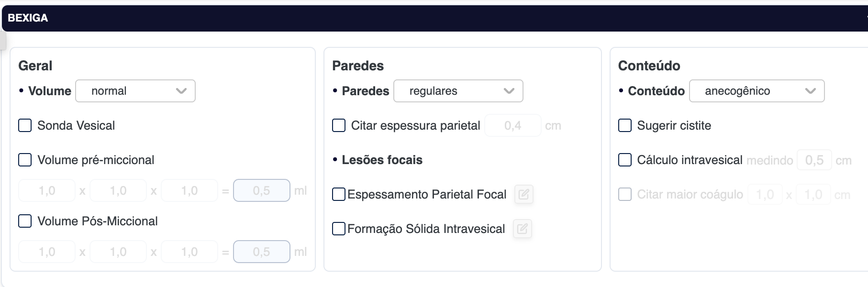This screenshot has width=868, height=287.
Task: Open the Conteúdo dropdown showing anecogênico
Action: (757, 91)
